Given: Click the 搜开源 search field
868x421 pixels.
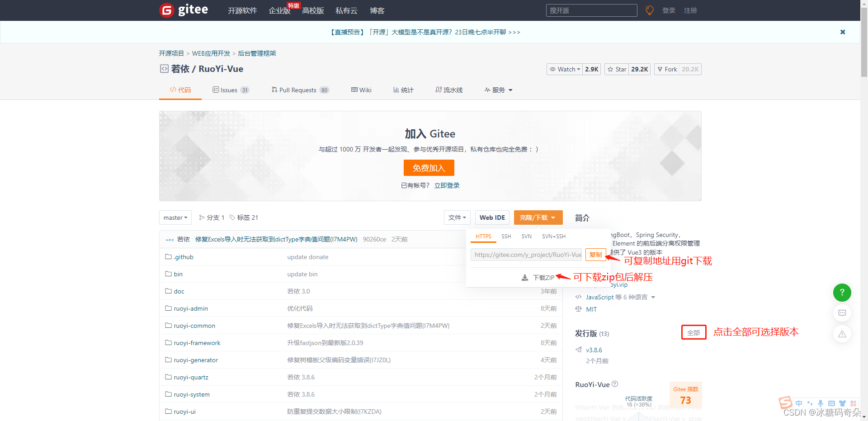Looking at the screenshot, I should coord(592,10).
